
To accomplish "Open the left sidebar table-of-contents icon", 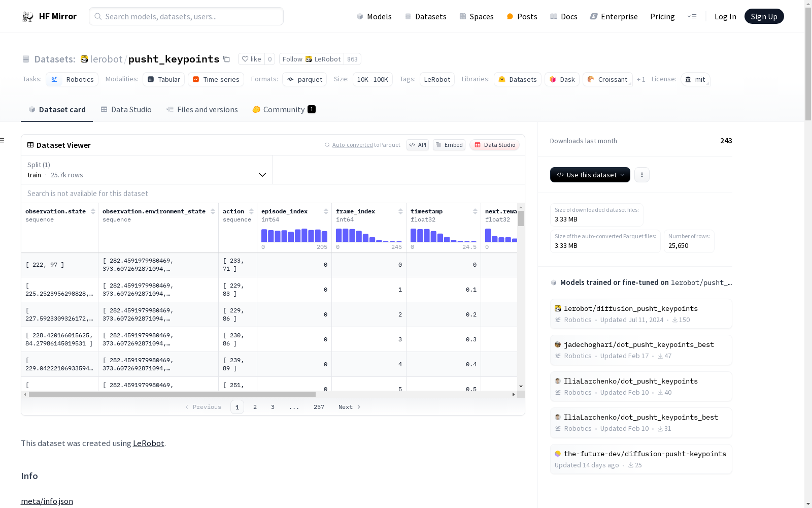I will click(3, 140).
